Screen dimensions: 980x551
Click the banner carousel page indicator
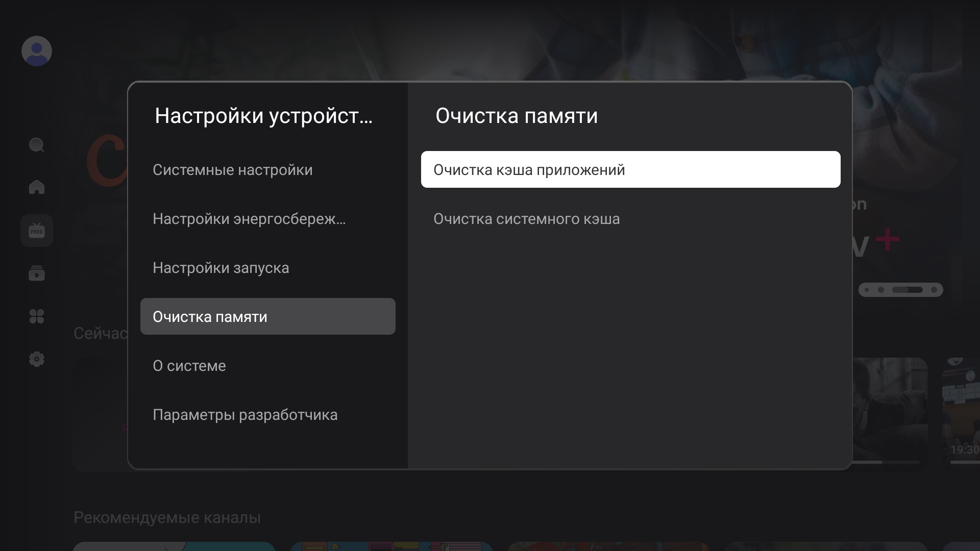pos(901,290)
